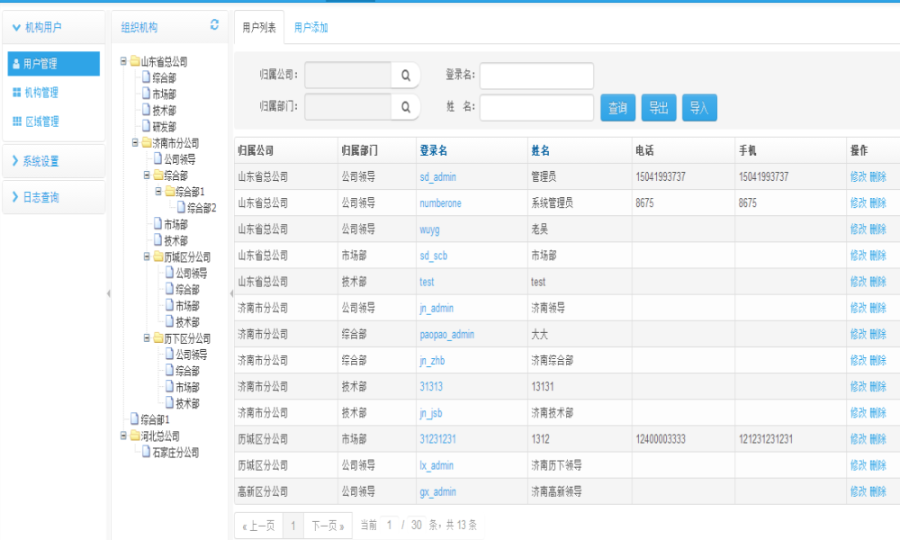
Task: Click the 归属部门 input box
Action: click(x=348, y=107)
